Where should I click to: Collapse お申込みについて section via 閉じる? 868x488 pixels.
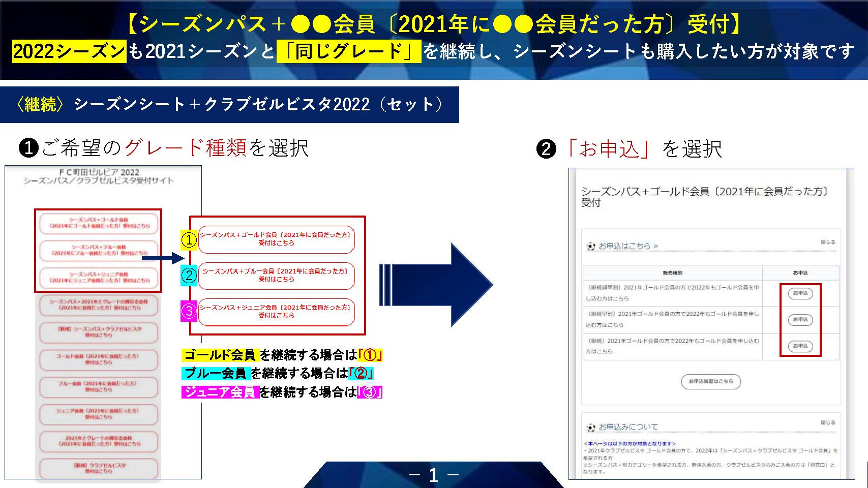(x=827, y=423)
